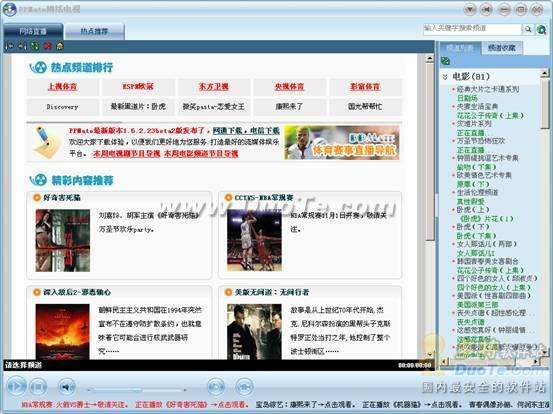Open 本周电影频道节目导视 link
The height and width of the screenshot is (414, 553).
(201, 154)
